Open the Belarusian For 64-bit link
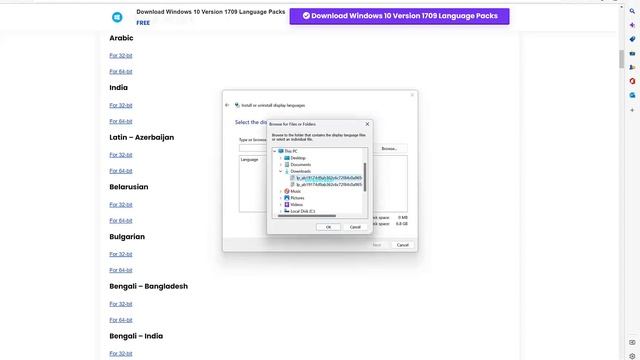 tap(121, 220)
